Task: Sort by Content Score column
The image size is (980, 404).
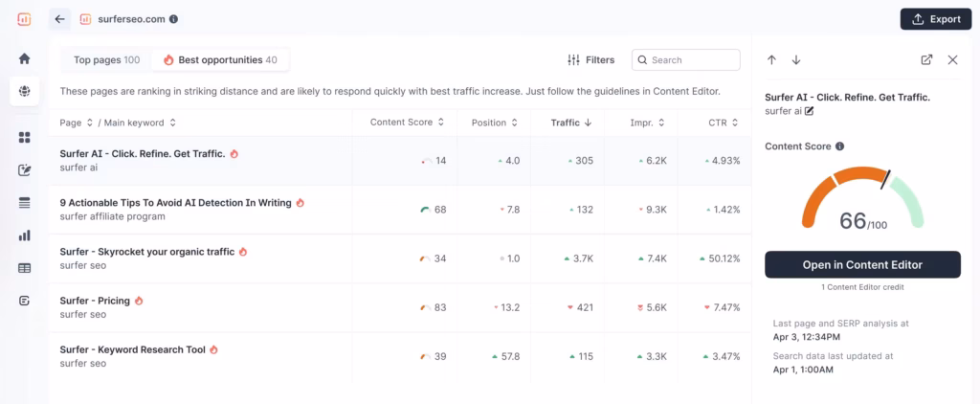Action: (x=407, y=123)
